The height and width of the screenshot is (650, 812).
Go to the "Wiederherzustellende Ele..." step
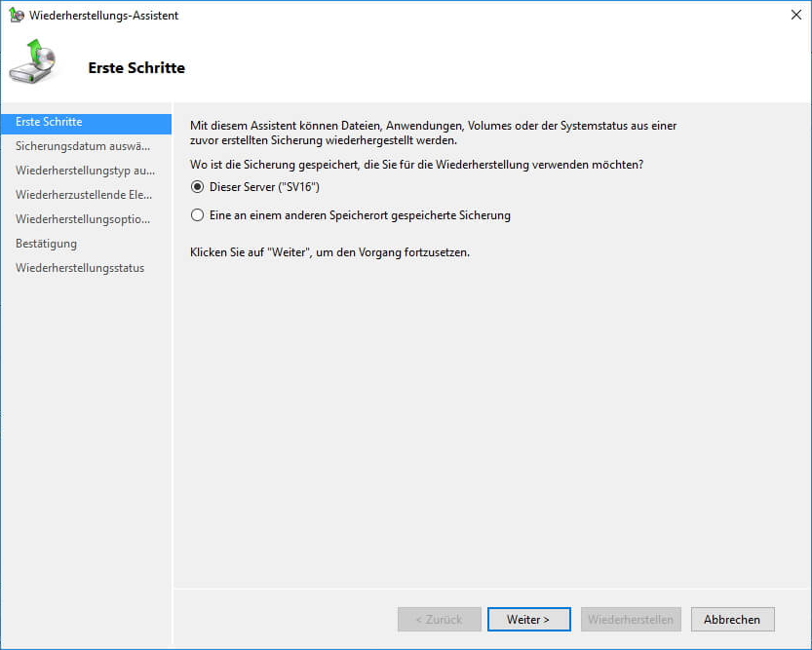pos(86,195)
